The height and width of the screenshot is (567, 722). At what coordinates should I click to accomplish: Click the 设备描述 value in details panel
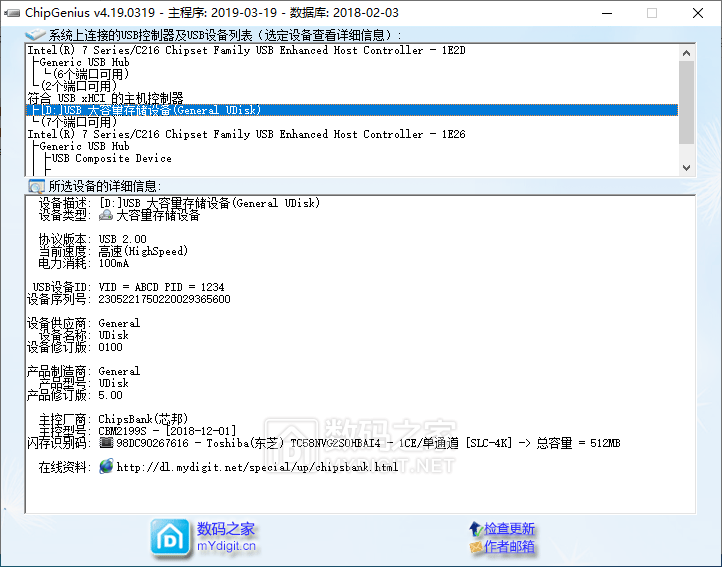pyautogui.click(x=210, y=203)
